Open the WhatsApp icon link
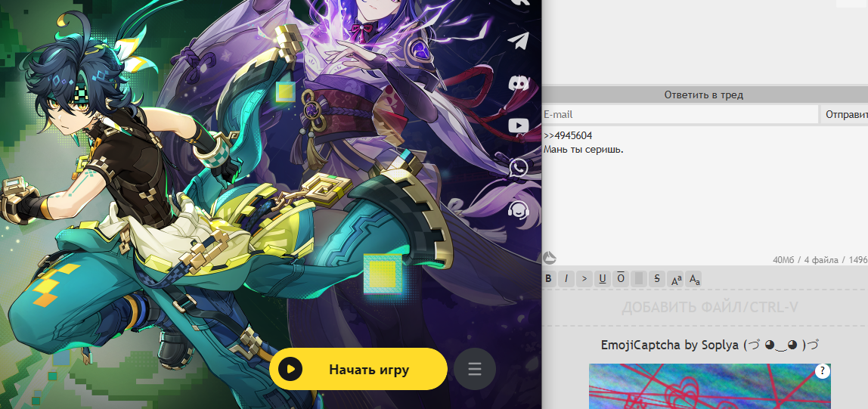 [518, 167]
